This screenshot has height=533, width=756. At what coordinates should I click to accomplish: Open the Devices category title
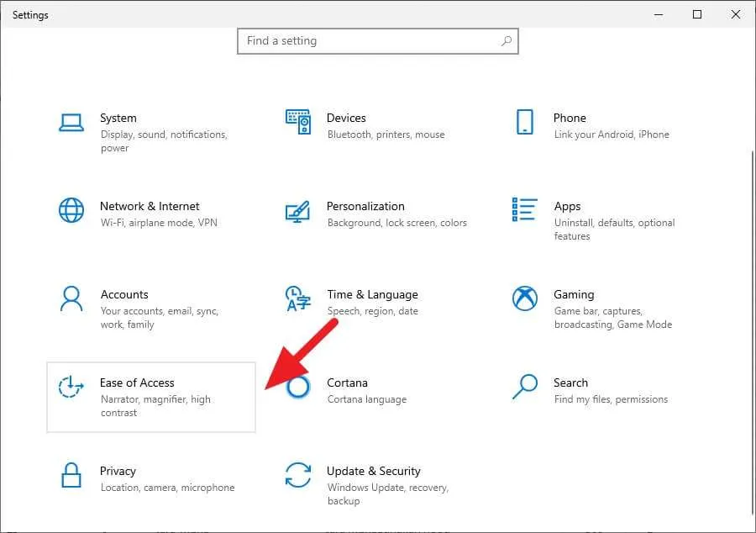coord(346,118)
